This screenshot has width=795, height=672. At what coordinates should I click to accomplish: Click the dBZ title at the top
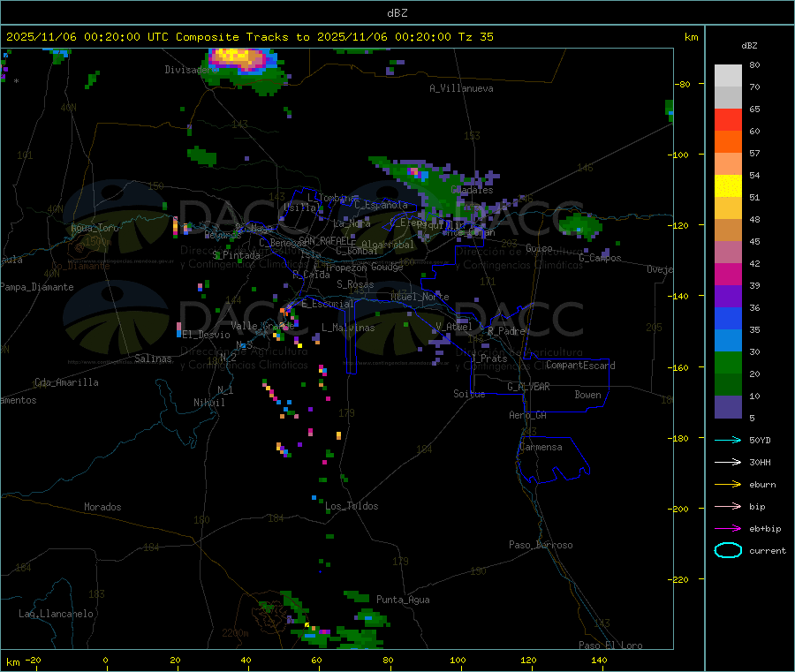(397, 13)
